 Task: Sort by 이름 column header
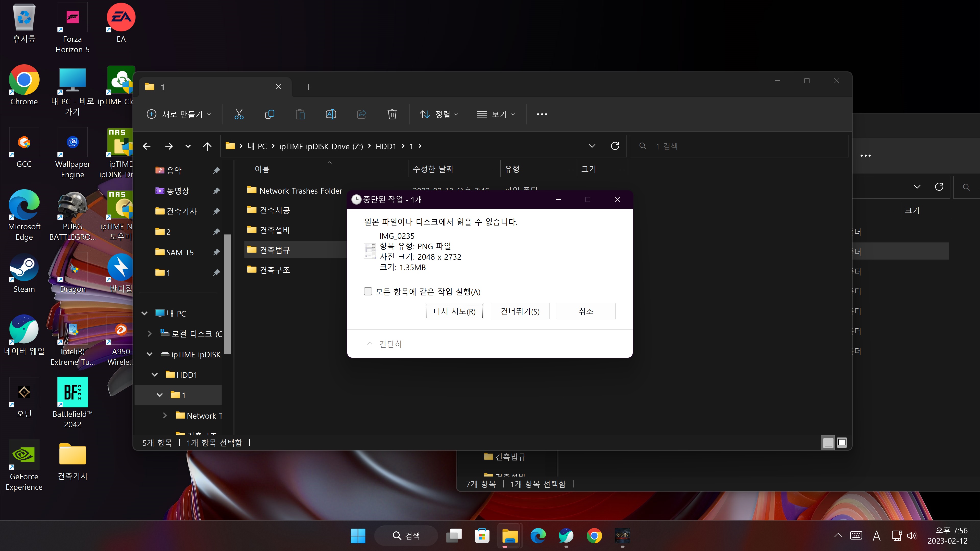(262, 169)
